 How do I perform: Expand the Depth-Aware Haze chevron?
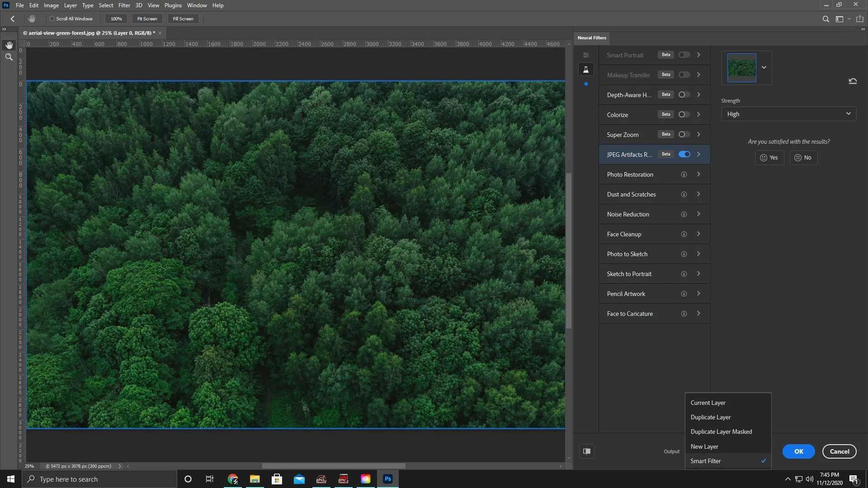(698, 95)
